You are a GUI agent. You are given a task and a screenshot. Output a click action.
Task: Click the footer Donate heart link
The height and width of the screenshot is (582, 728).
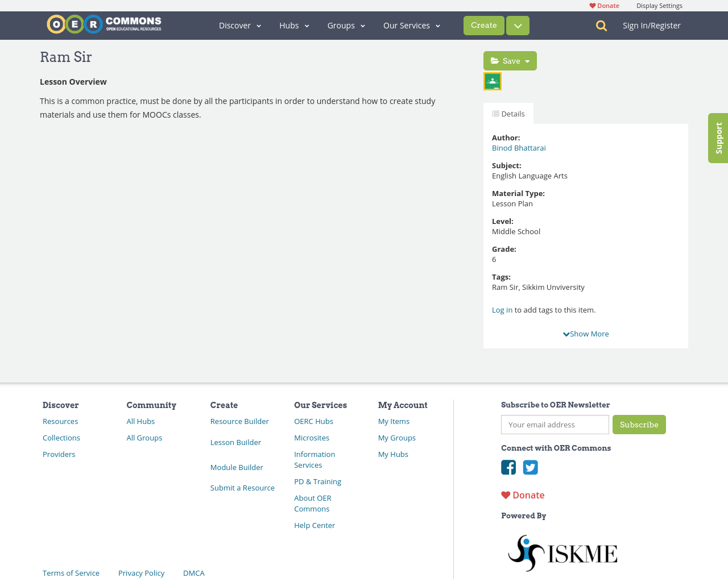pyautogui.click(x=523, y=495)
